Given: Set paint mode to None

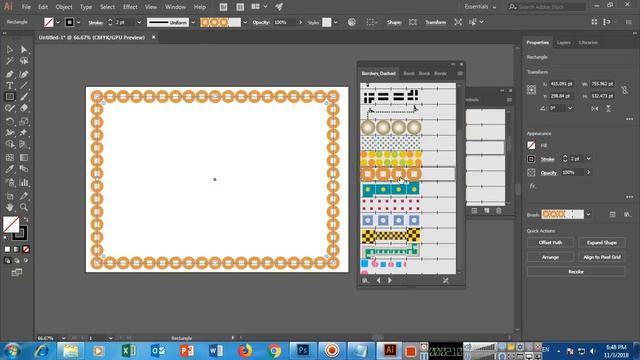Looking at the screenshot, I should click(26, 249).
